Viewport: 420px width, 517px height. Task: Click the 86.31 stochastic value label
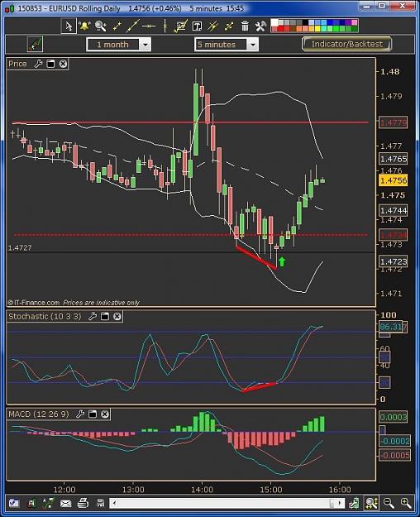coord(391,327)
